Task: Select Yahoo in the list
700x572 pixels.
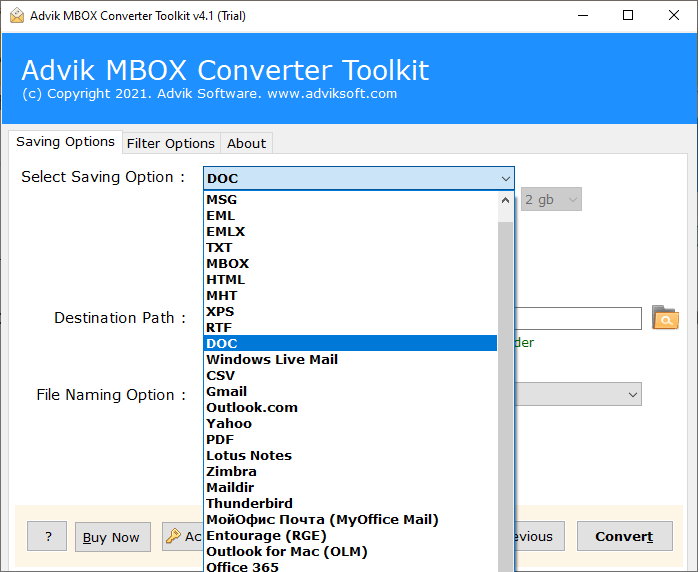Action: [350, 424]
